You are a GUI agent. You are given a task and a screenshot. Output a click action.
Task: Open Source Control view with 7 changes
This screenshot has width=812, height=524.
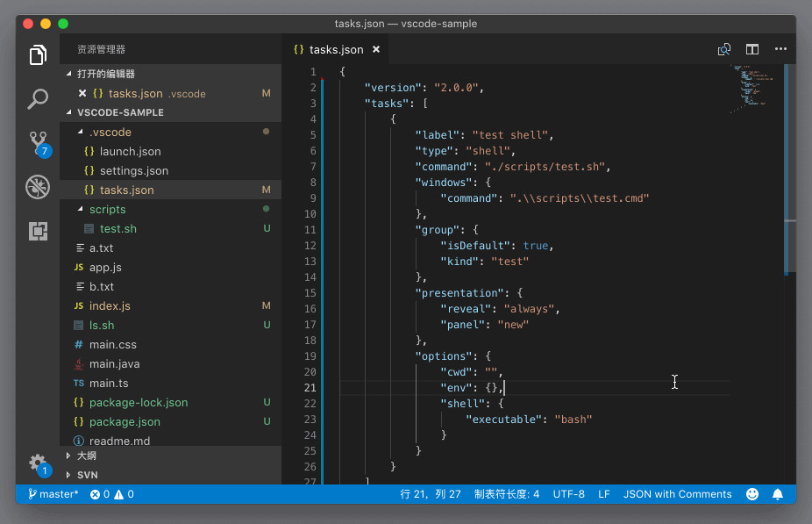(x=38, y=142)
